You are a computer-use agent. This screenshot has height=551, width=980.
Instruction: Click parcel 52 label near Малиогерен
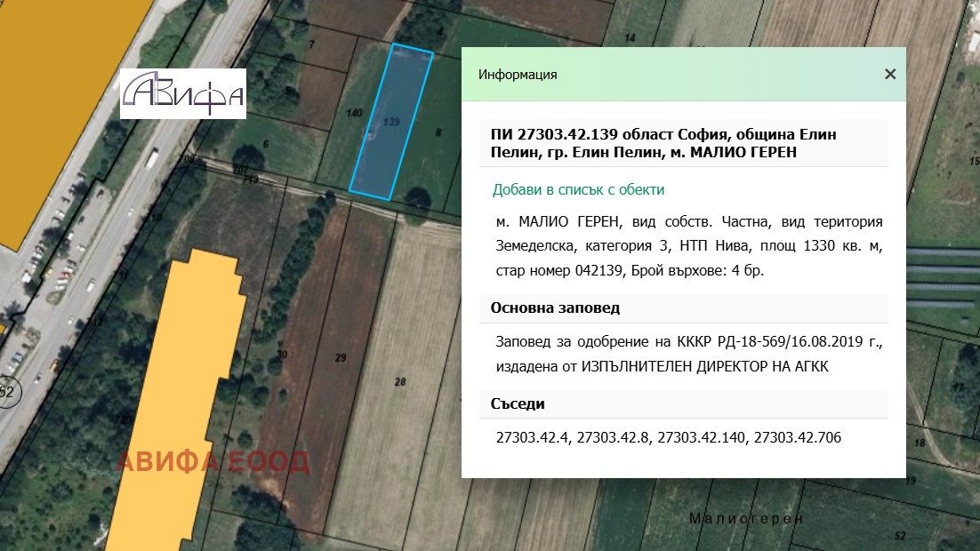(900, 536)
